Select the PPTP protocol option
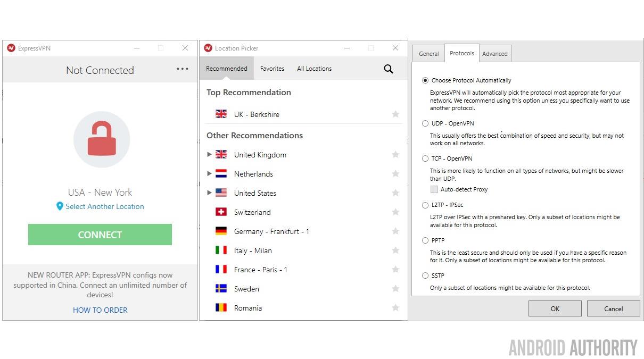The height and width of the screenshot is (359, 644). [425, 240]
